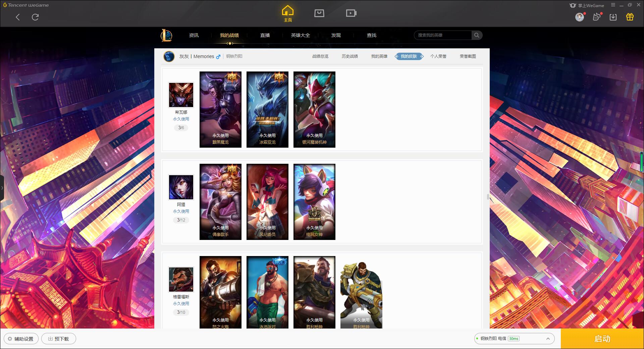
Task: Switch to the 个人荣誉 tab
Action: 438,56
